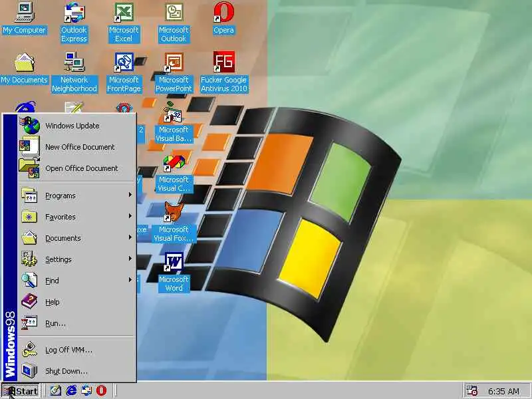Choose New Office Document in Start menu
The width and height of the screenshot is (532, 399).
[x=77, y=147]
